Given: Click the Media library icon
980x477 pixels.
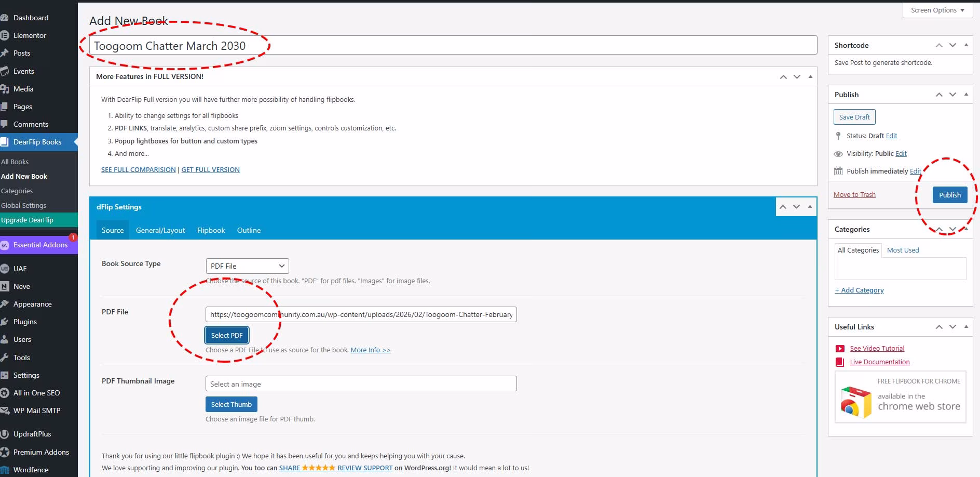Looking at the screenshot, I should pos(5,89).
